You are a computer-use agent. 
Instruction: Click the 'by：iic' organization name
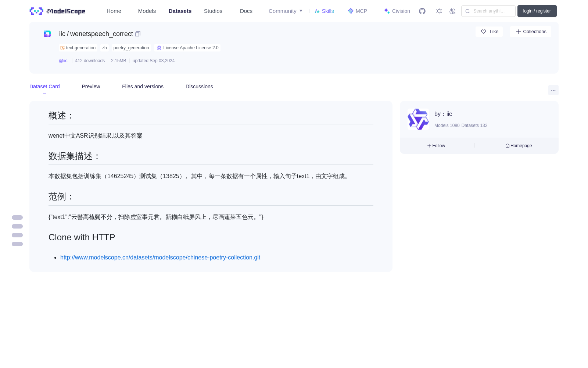coord(443,114)
